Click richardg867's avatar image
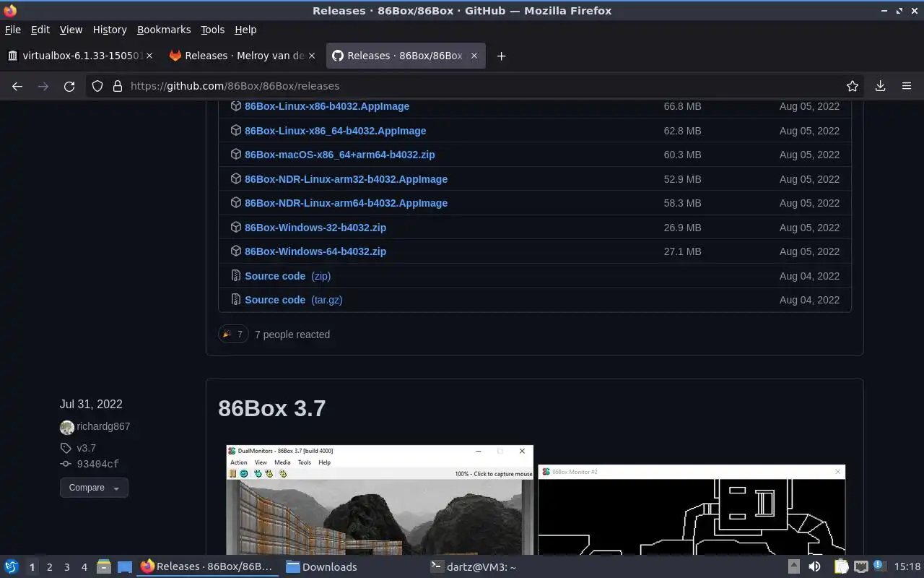 point(67,427)
